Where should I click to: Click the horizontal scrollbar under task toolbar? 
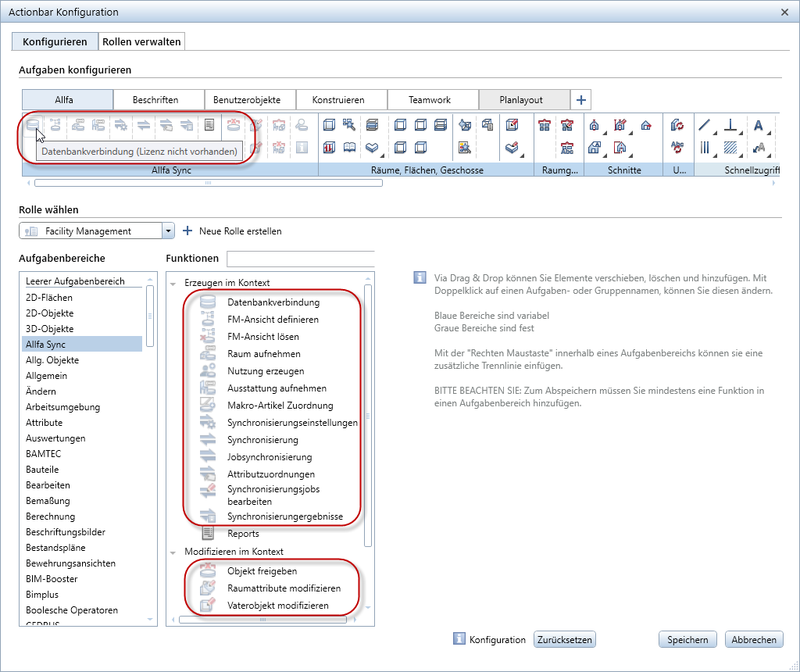coord(208,183)
